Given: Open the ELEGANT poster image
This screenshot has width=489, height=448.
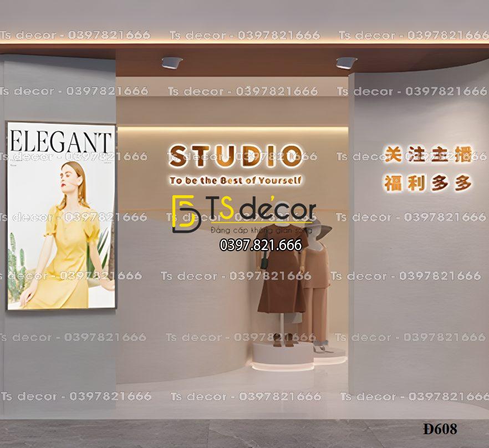Looking at the screenshot, I should tap(61, 216).
